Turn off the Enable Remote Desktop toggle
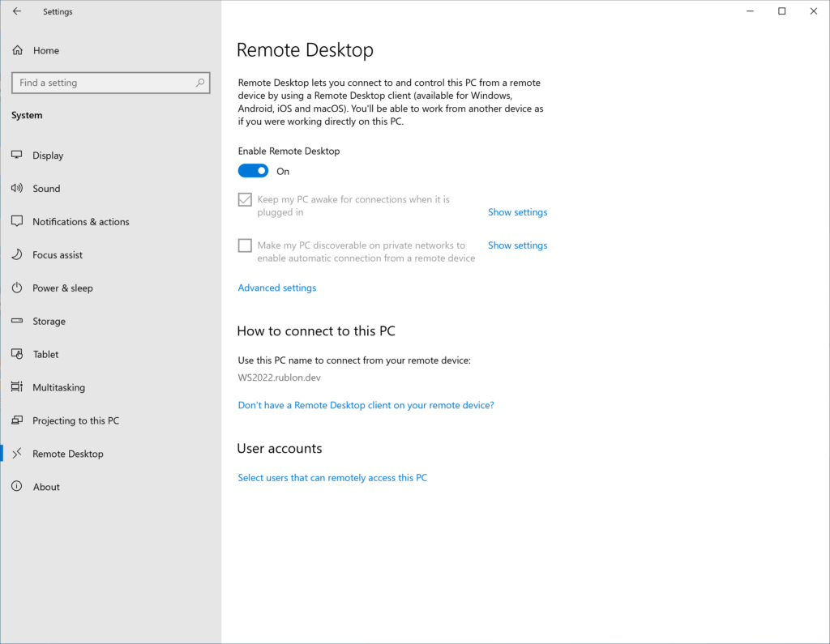Screen dimensions: 830x644 tap(253, 170)
